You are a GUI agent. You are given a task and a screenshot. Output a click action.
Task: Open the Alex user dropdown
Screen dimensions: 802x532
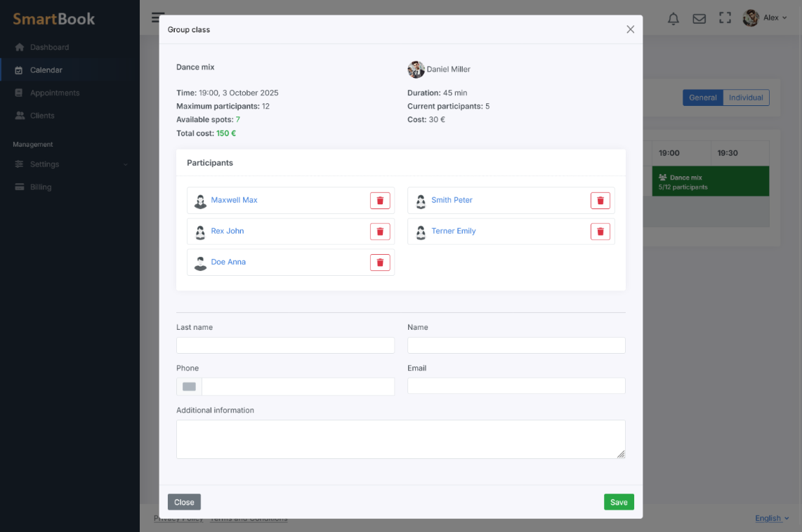tap(764, 18)
